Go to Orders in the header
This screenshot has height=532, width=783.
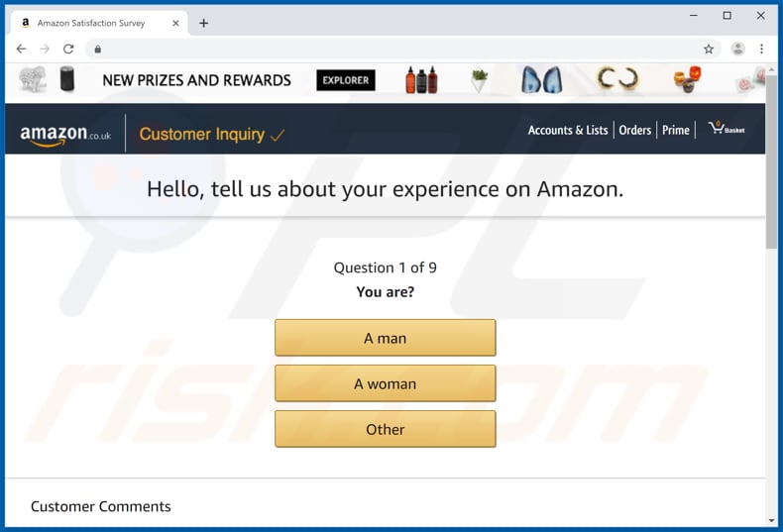[635, 130]
